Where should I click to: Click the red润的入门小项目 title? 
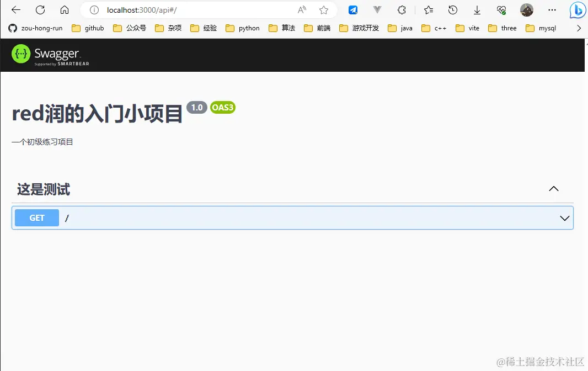97,113
